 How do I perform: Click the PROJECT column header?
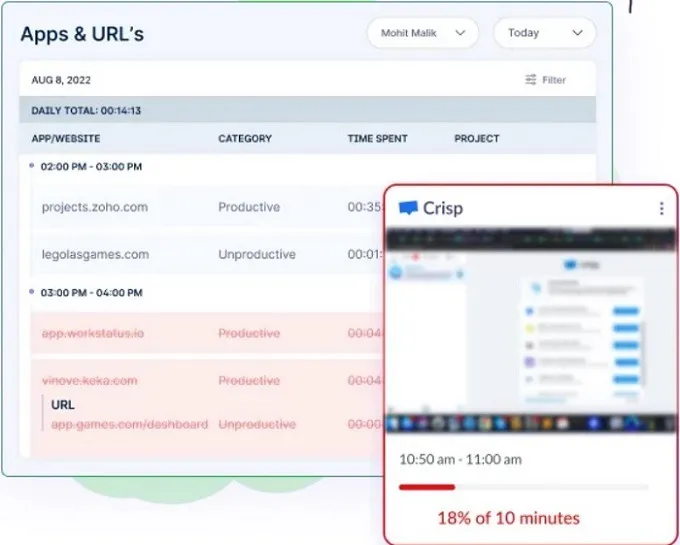[477, 138]
